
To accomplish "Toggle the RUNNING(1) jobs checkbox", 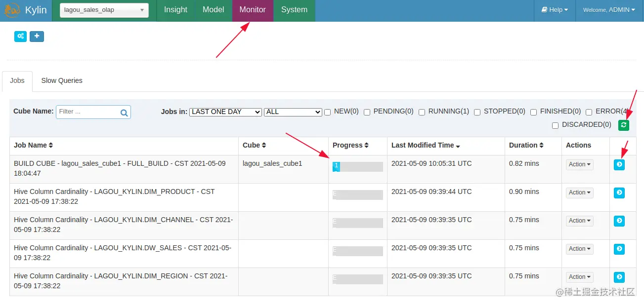I will [x=422, y=112].
